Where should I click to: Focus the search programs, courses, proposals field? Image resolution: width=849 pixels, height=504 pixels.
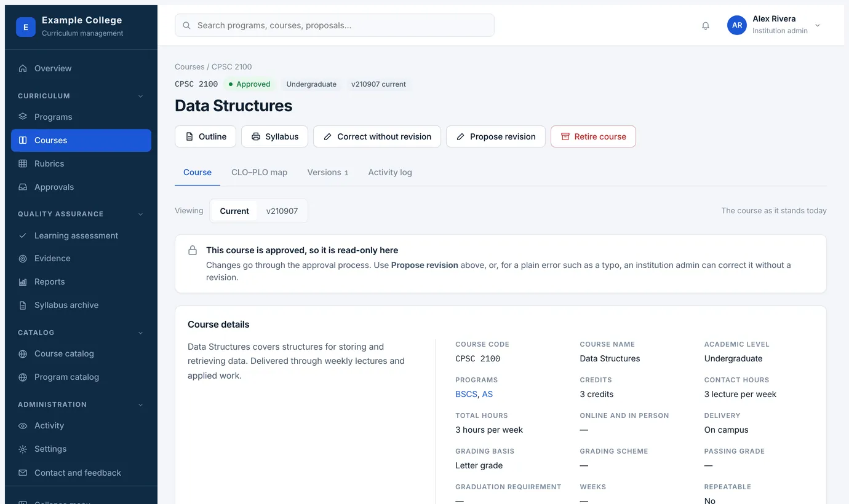(x=335, y=25)
